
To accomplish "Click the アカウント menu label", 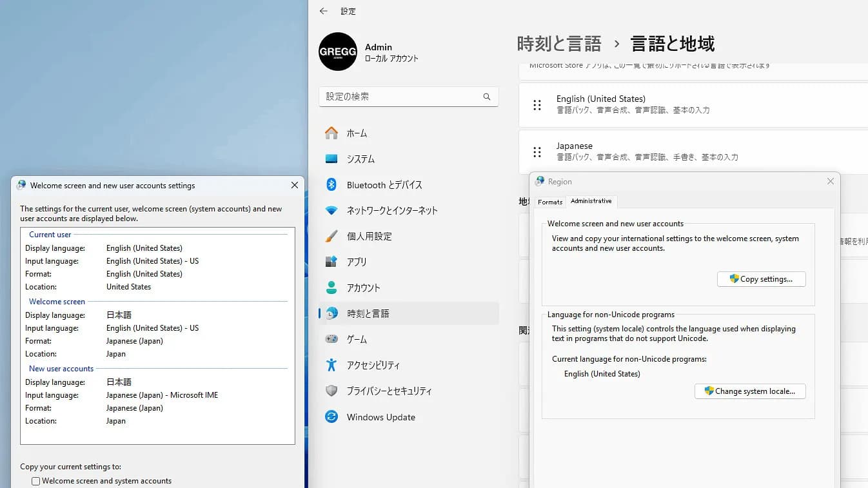I will [x=364, y=288].
